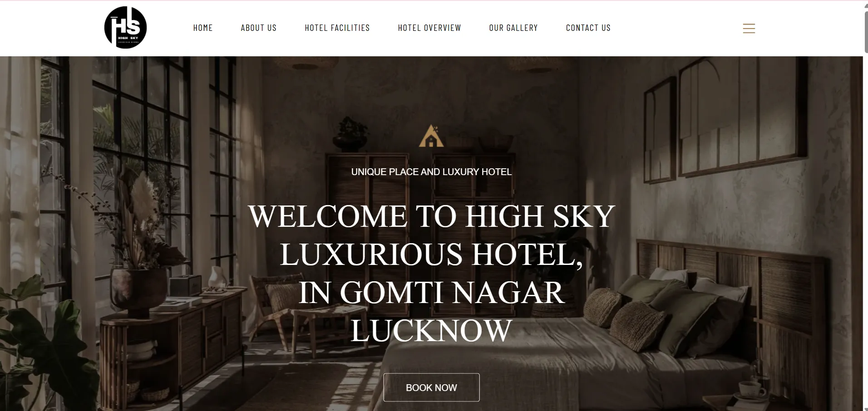Go to the Home page

pos(203,28)
